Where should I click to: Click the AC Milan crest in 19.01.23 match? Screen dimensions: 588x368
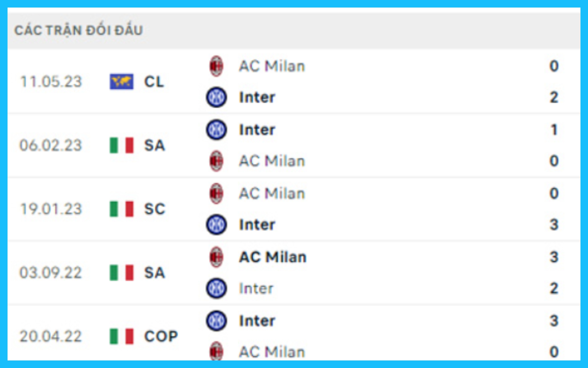(216, 194)
